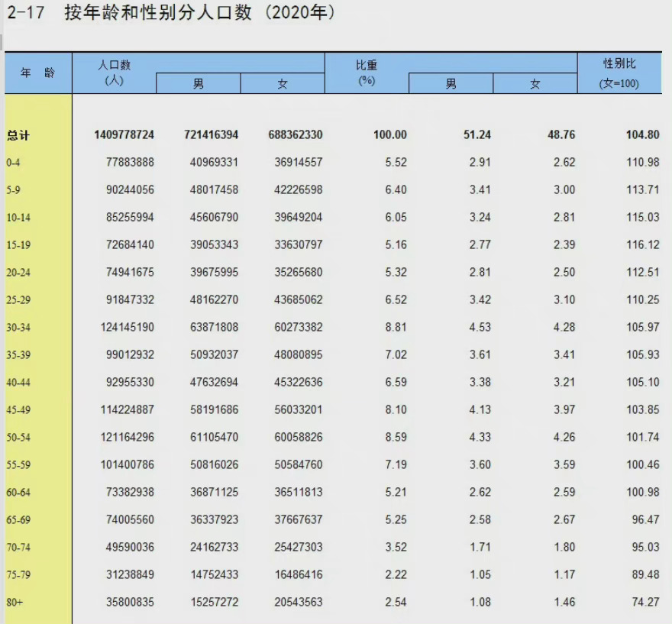This screenshot has width=672, height=624.
Task: Select the '性别比 (女=100)' column header
Action: 619,73
